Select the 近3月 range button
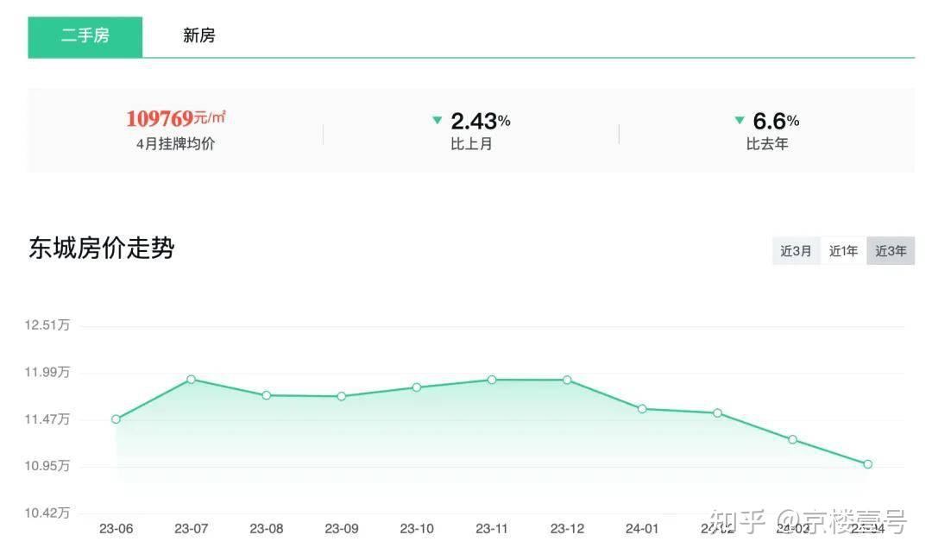 [796, 251]
